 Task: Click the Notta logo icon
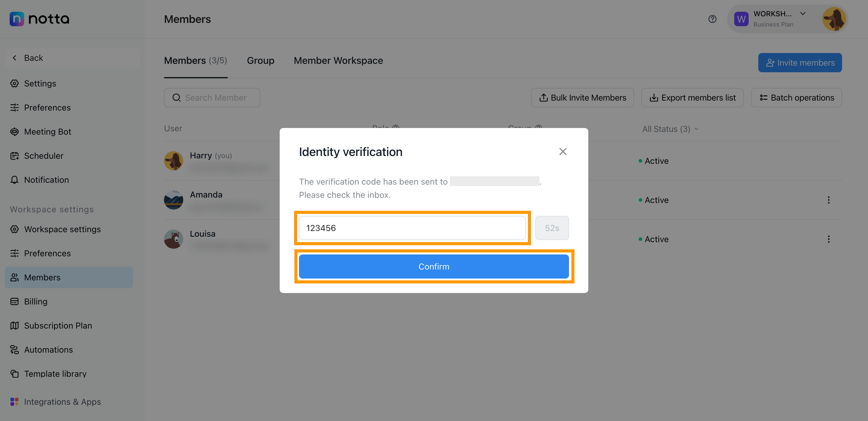click(x=17, y=19)
